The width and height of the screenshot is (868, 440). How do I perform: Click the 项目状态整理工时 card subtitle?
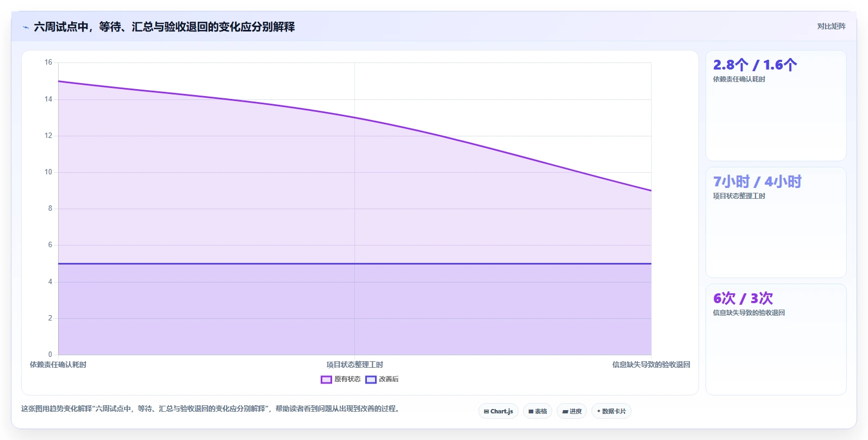point(739,196)
